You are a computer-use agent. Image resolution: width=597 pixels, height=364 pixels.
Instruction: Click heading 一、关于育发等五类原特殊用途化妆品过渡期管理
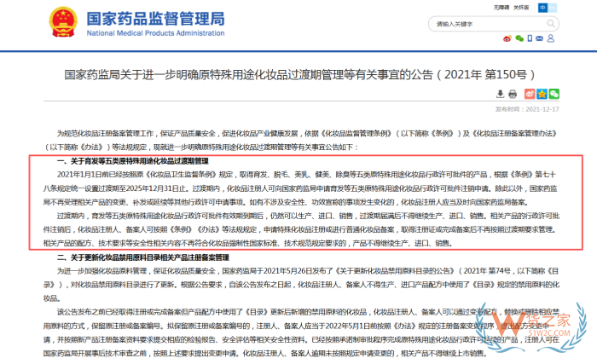pos(133,161)
